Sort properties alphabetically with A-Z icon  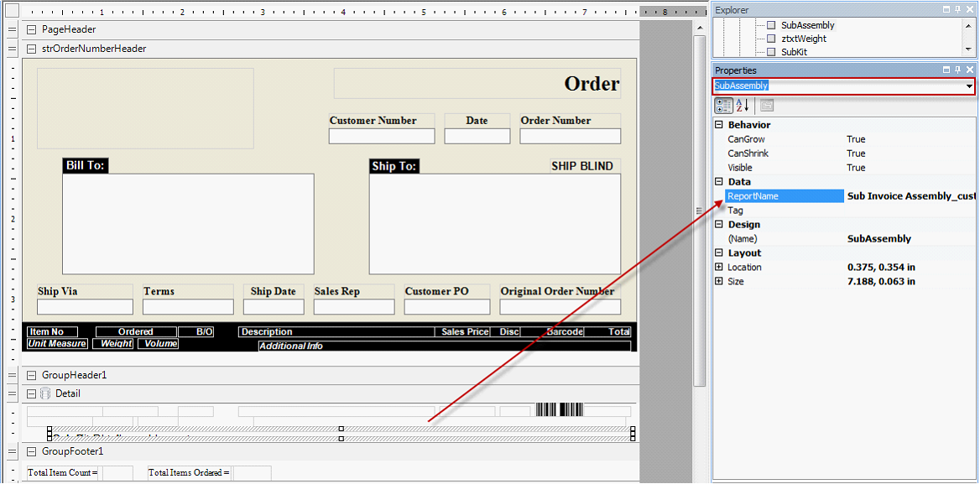point(742,104)
